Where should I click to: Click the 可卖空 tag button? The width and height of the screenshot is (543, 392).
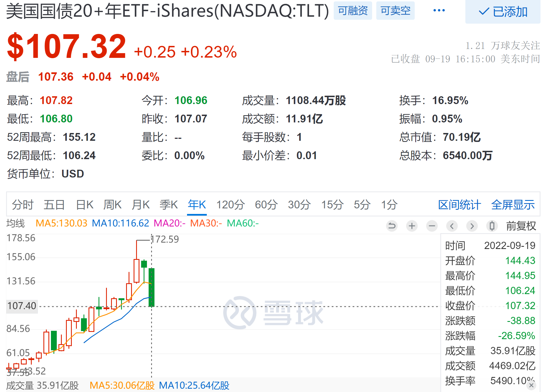coord(395,11)
